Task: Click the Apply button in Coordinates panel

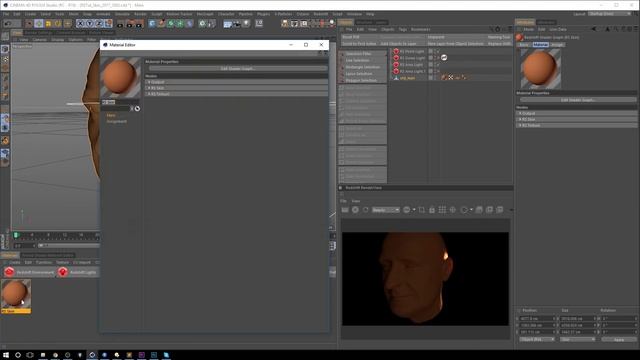Action: [619, 339]
